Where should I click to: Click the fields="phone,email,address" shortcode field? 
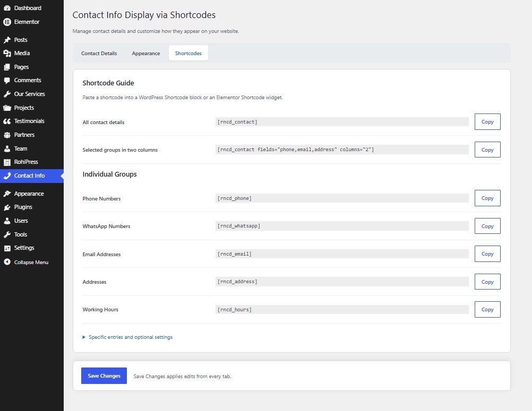pos(342,150)
